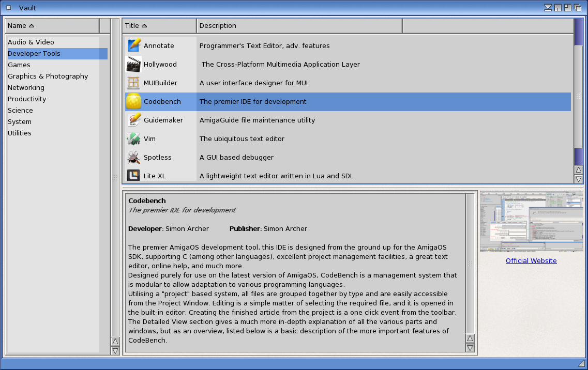Click the Codebench screenshot thumbnail
The width and height of the screenshot is (588, 370).
click(x=531, y=221)
